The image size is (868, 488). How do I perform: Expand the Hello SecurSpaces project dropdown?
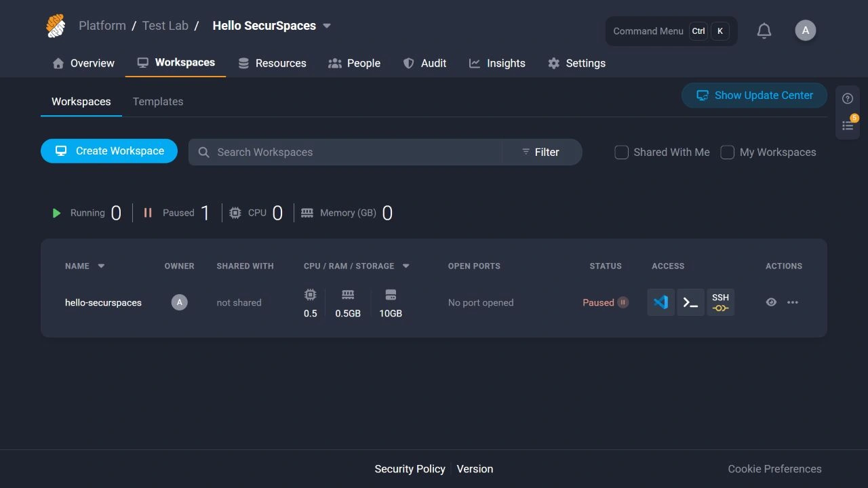click(327, 26)
